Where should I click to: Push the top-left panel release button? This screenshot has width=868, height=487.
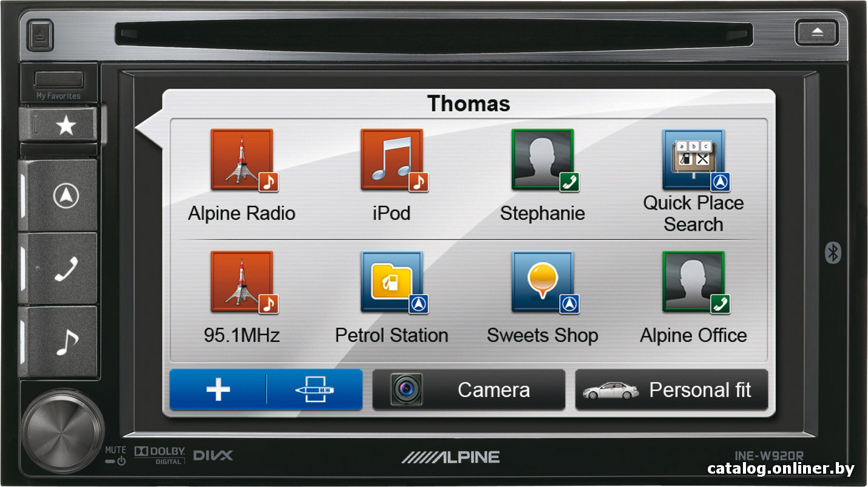40,36
